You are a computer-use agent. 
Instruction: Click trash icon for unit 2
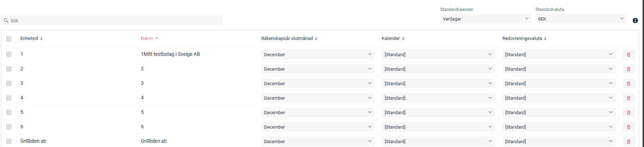pos(628,69)
